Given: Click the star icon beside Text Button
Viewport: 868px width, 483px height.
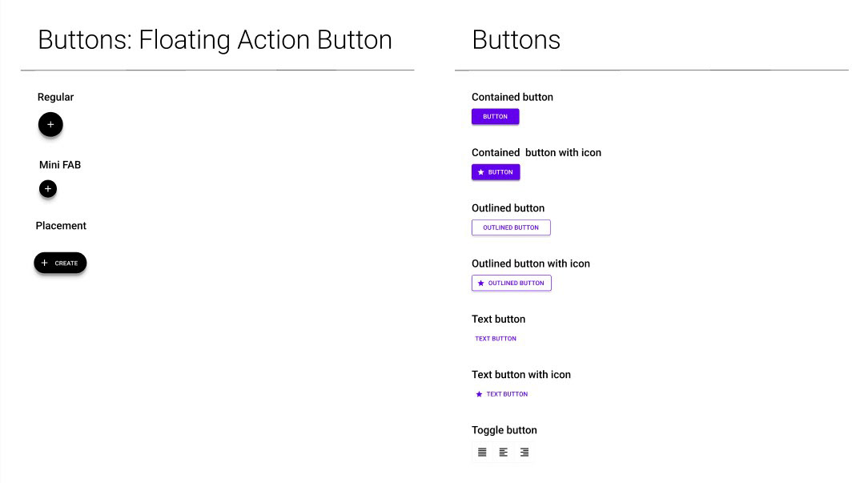Looking at the screenshot, I should point(479,394).
